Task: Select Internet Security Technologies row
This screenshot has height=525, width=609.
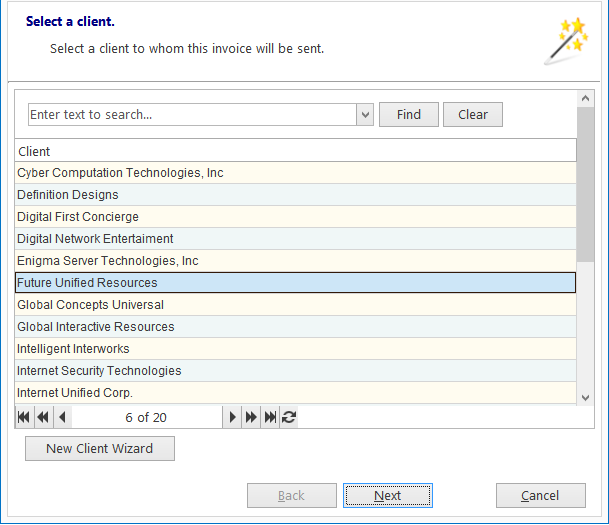Action: coord(296,371)
